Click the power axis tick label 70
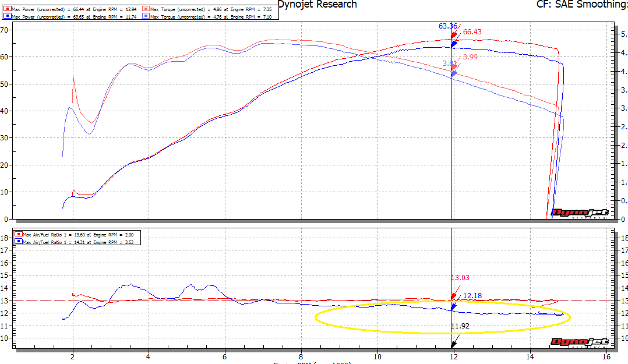This screenshot has width=628, height=364. point(4,30)
